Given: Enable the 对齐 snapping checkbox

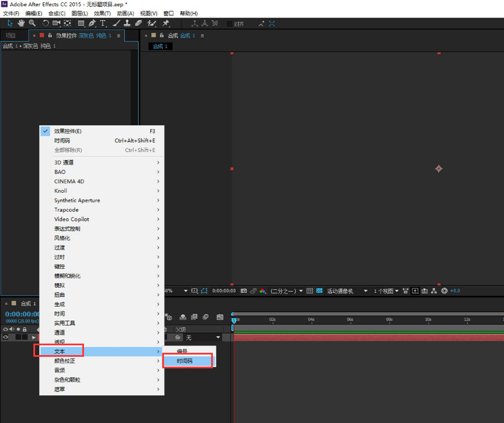Looking at the screenshot, I should pos(230,24).
